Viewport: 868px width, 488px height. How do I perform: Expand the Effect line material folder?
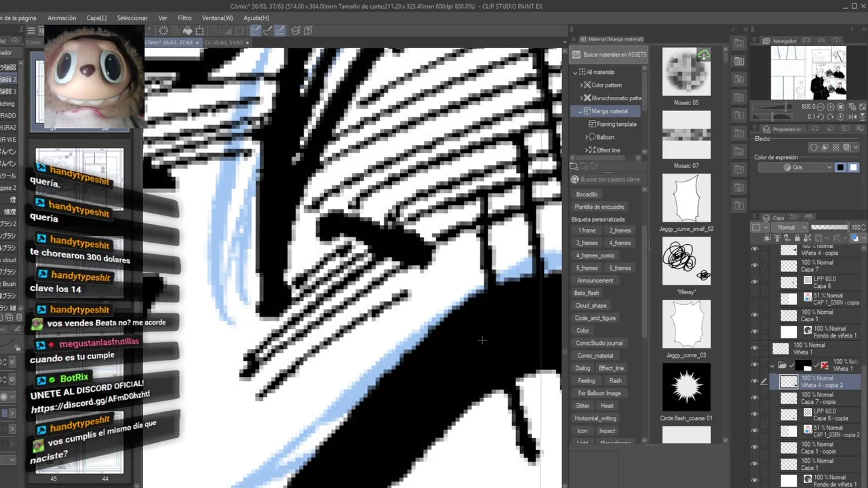click(x=587, y=150)
